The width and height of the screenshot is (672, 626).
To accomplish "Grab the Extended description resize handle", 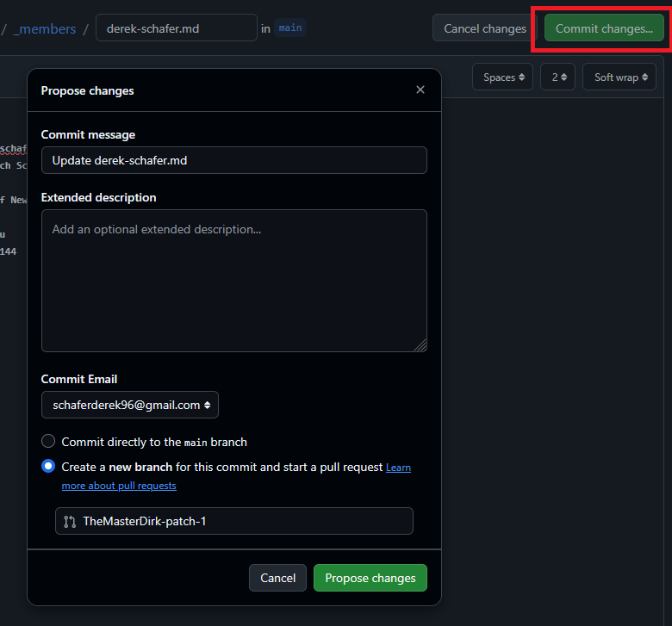I will coord(420,345).
